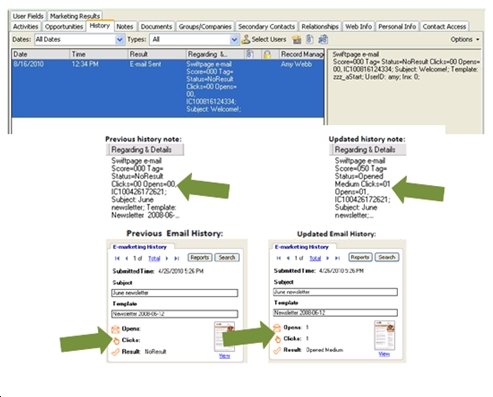The height and width of the screenshot is (397, 493).
Task: Expand the Options menu
Action: (465, 39)
